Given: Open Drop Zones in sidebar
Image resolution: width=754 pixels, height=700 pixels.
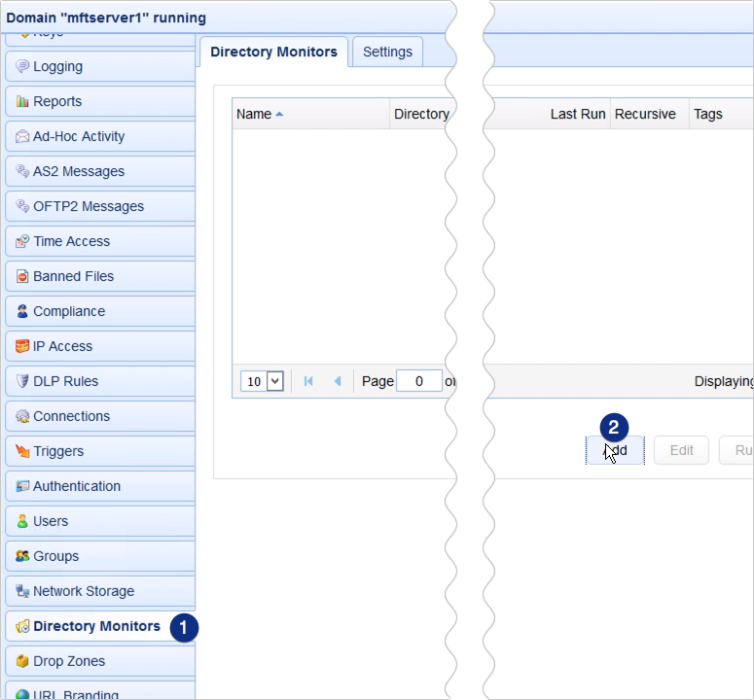Looking at the screenshot, I should [x=100, y=661].
